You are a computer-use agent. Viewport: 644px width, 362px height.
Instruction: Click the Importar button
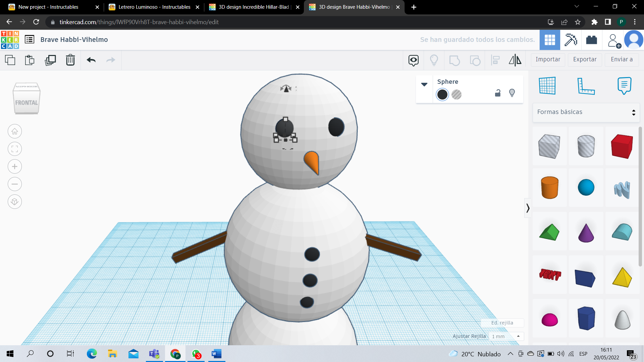click(548, 59)
